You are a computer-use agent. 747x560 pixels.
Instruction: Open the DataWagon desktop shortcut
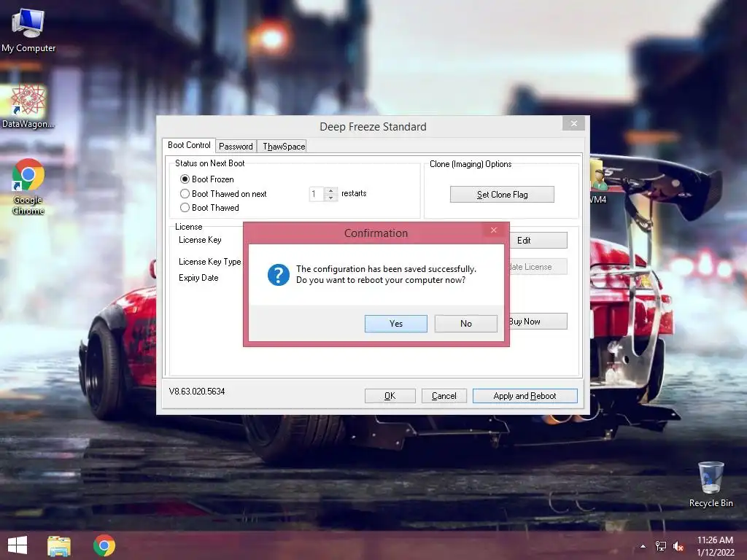(x=28, y=106)
